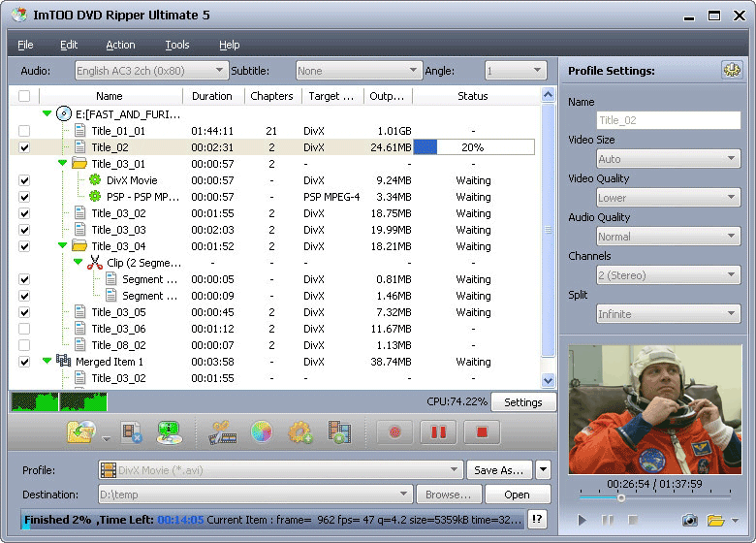Screen dimensions: 756x543
Task: Click the Profile Settings gear icon
Action: pyautogui.click(x=731, y=70)
